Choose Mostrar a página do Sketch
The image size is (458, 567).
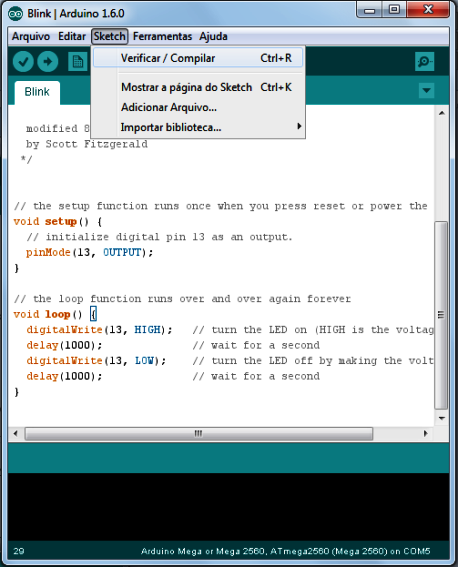click(198, 88)
